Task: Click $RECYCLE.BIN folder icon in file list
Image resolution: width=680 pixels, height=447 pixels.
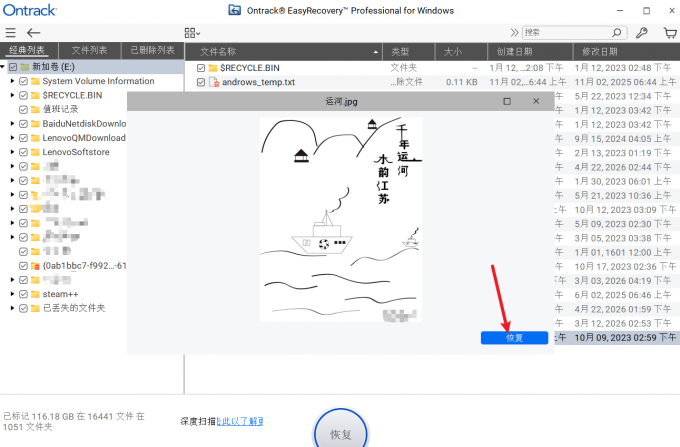Action: point(212,68)
